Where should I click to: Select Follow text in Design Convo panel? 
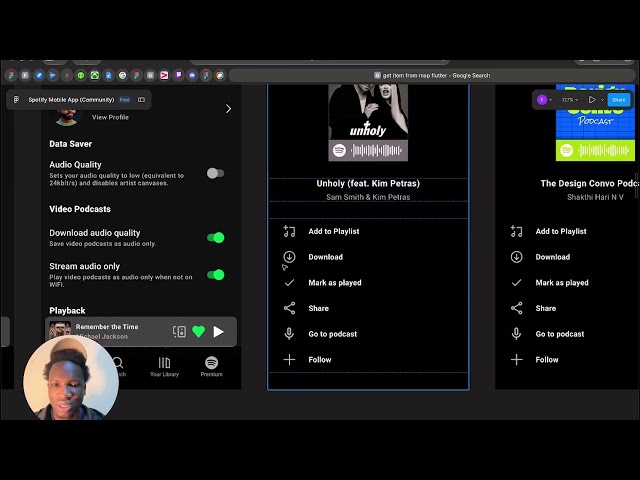[547, 360]
